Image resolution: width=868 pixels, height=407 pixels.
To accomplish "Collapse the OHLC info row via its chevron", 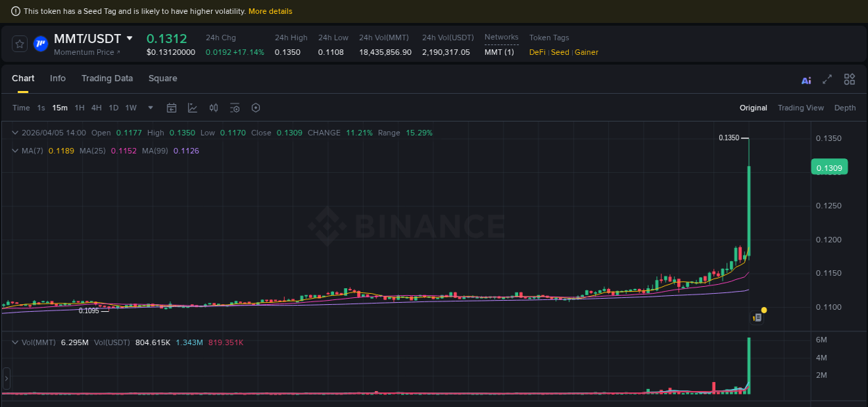I will (14, 132).
